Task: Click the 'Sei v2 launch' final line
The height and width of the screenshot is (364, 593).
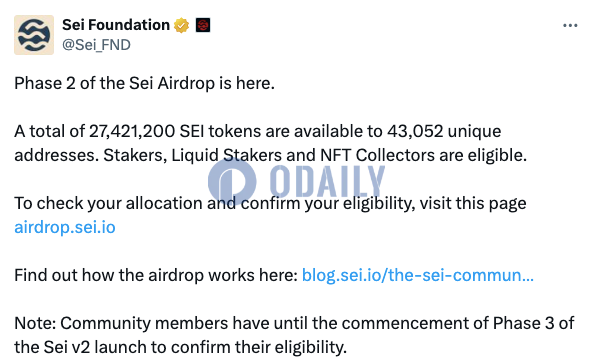Action: click(x=180, y=347)
